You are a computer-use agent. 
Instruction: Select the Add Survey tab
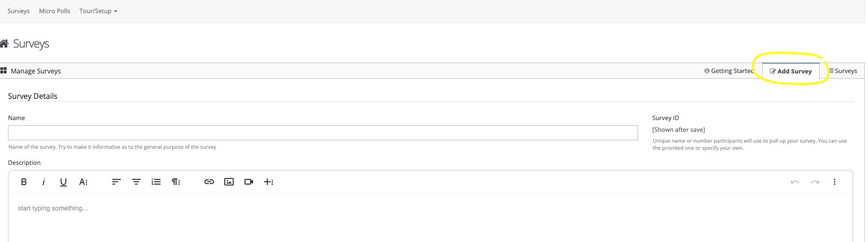(791, 71)
